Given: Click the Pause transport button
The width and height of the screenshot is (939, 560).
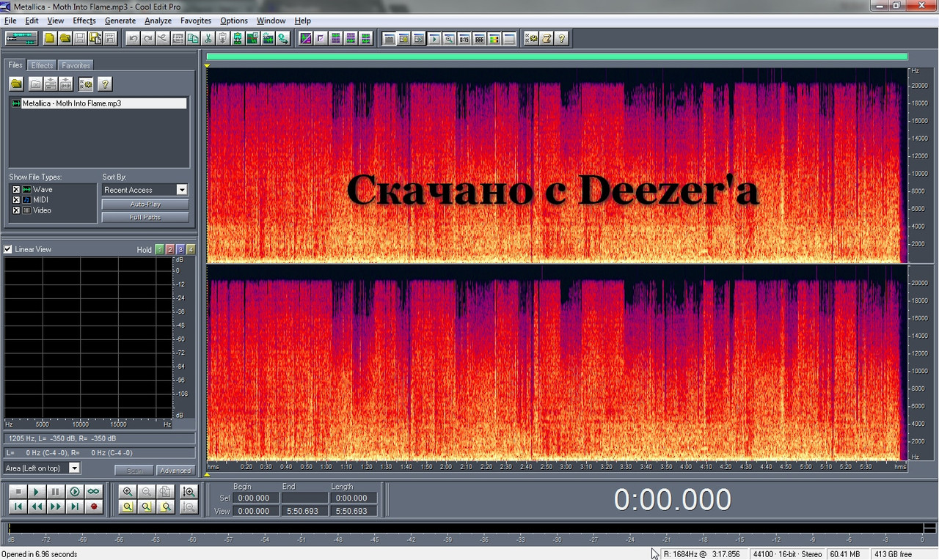Looking at the screenshot, I should 55,492.
